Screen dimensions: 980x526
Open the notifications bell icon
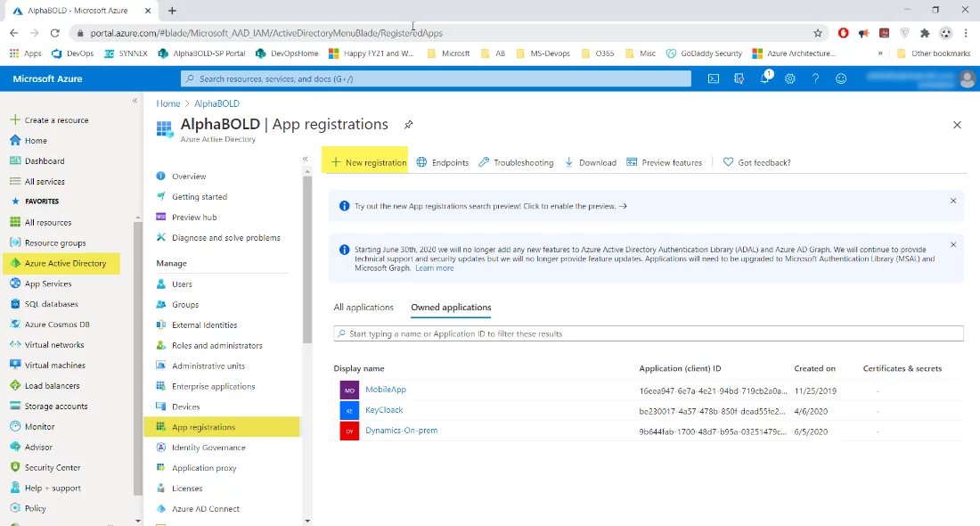tap(765, 78)
